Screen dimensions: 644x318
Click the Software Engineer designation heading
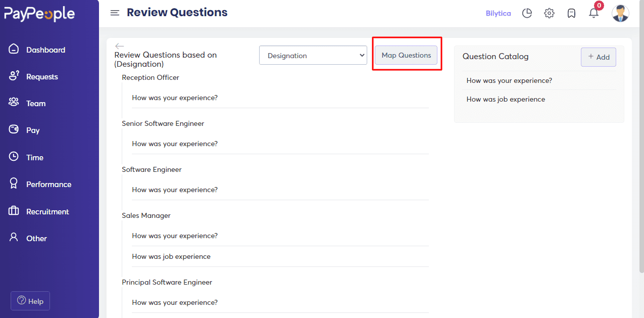152,169
